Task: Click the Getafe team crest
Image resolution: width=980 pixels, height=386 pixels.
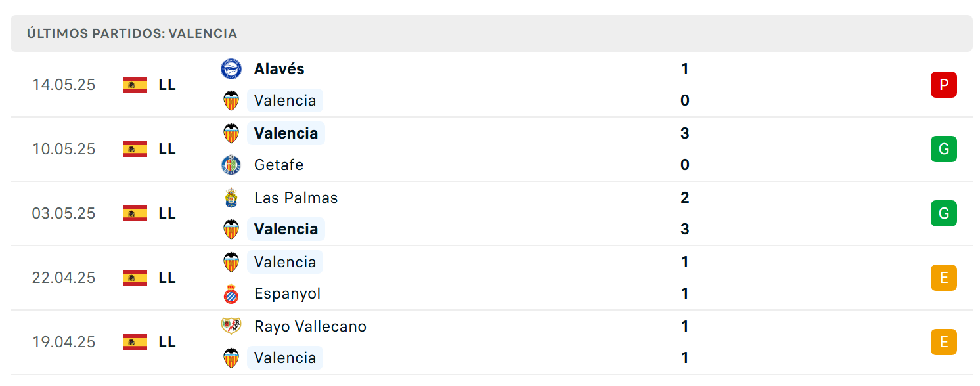Action: [x=231, y=165]
